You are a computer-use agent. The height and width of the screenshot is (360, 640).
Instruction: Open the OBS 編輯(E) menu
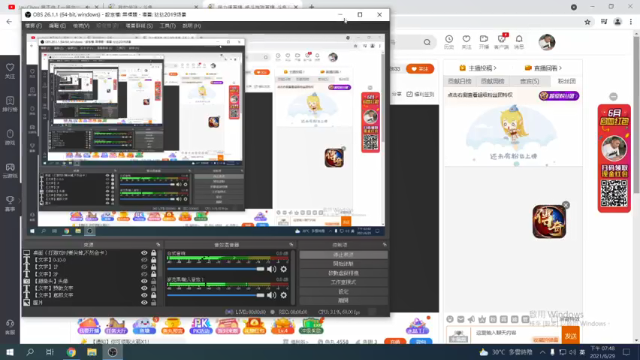pos(57,26)
